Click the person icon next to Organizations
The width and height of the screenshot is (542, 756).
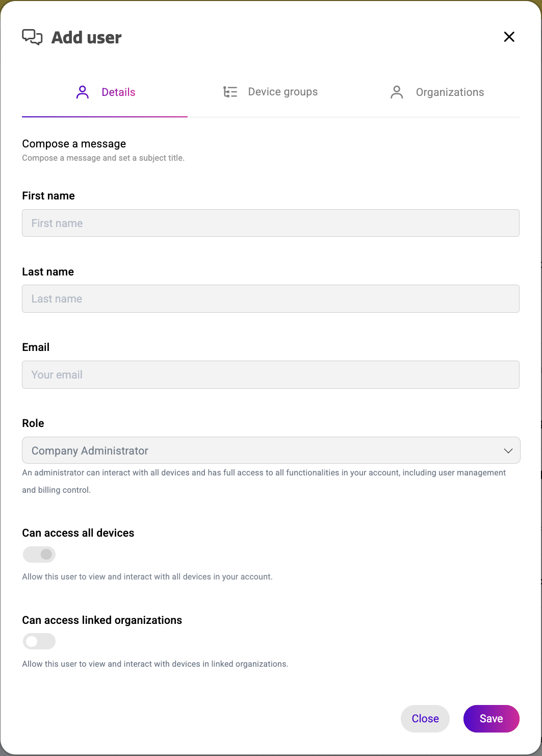397,92
